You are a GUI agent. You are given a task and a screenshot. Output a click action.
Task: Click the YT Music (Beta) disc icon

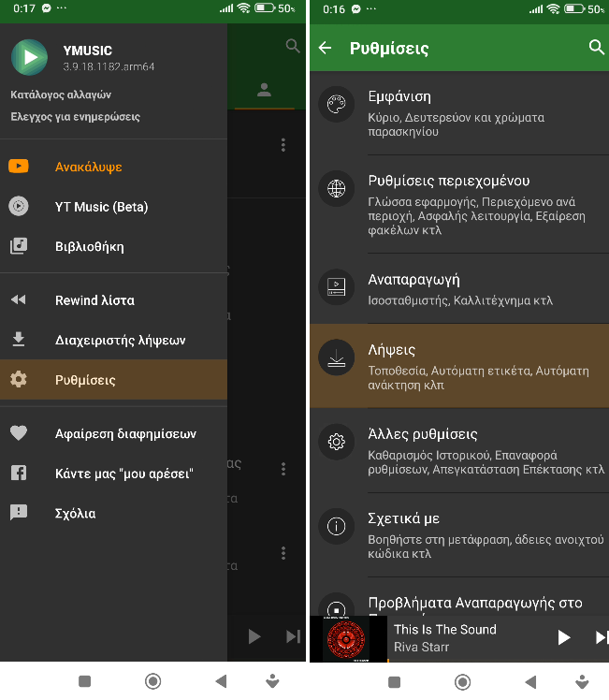point(19,206)
